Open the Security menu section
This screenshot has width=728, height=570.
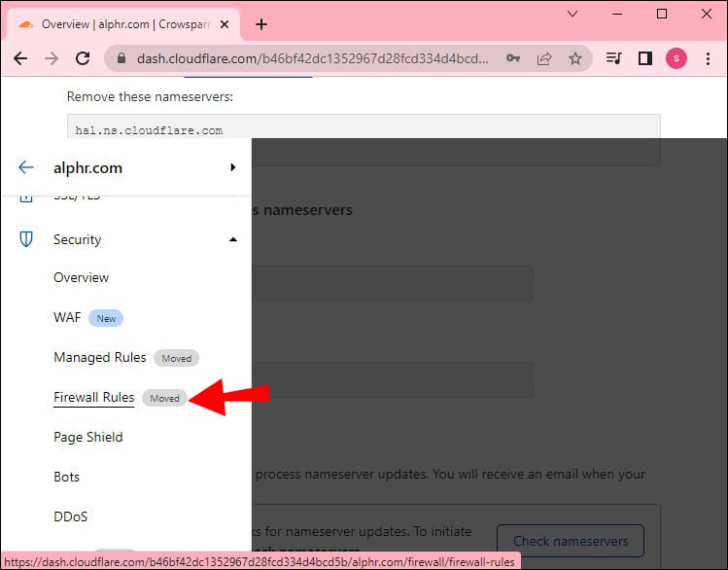coord(77,239)
